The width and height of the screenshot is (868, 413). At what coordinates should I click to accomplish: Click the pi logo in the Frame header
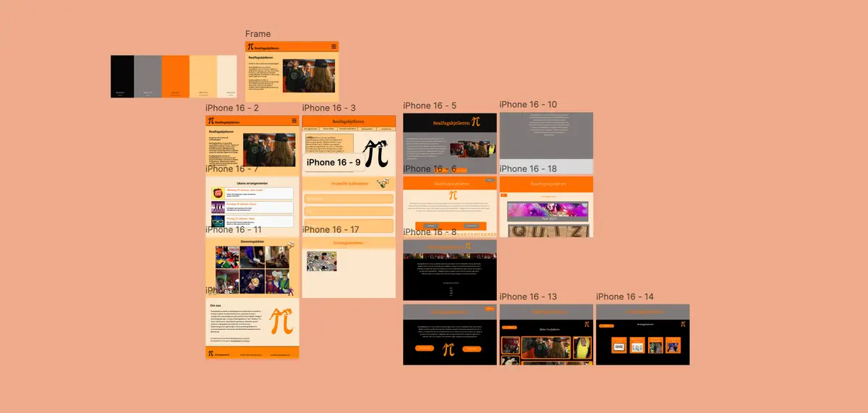click(250, 46)
